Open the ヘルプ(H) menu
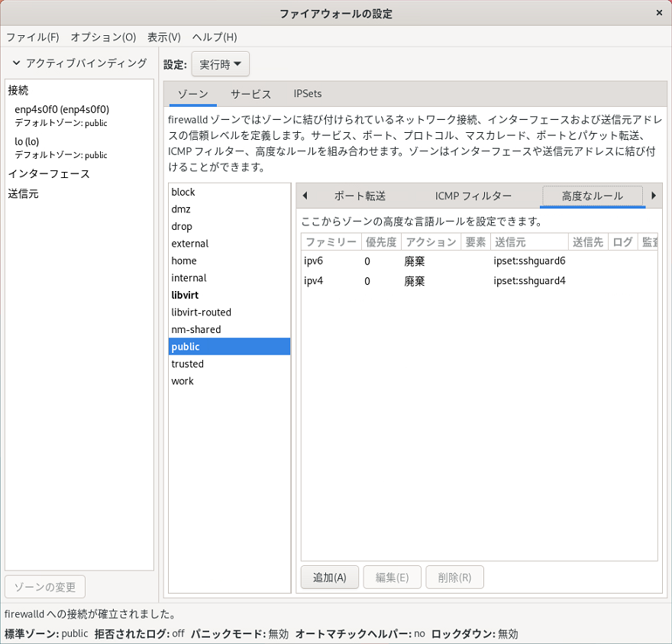This screenshot has width=672, height=644. coord(214,37)
